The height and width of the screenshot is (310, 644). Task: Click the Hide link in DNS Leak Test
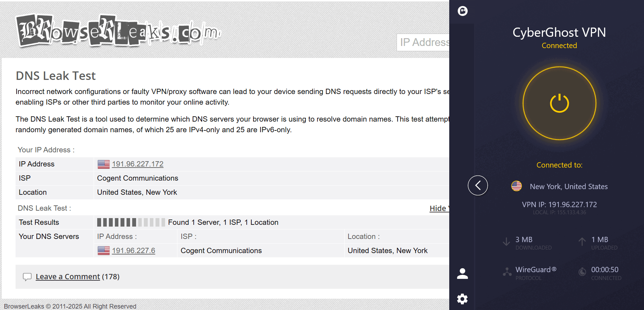pos(439,209)
